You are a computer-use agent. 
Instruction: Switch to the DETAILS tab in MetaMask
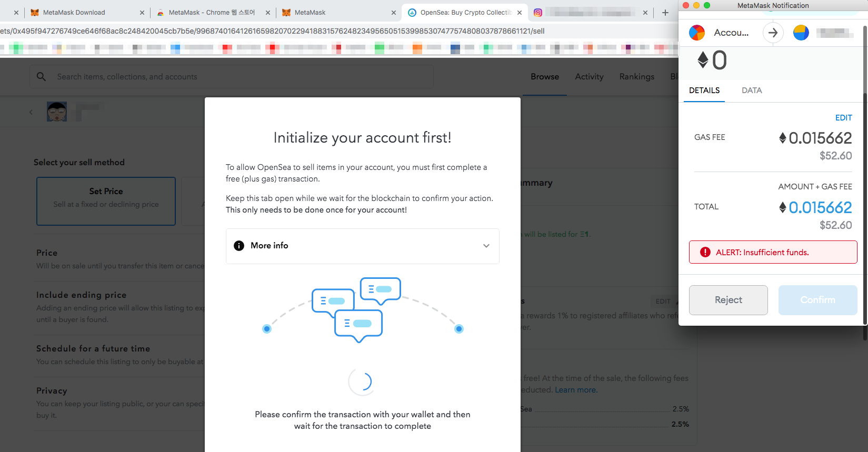coord(704,91)
